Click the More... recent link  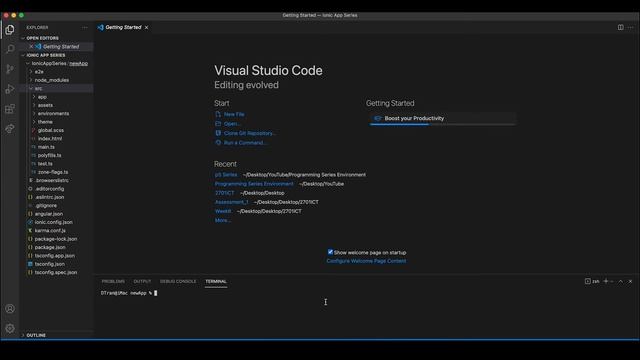point(223,220)
